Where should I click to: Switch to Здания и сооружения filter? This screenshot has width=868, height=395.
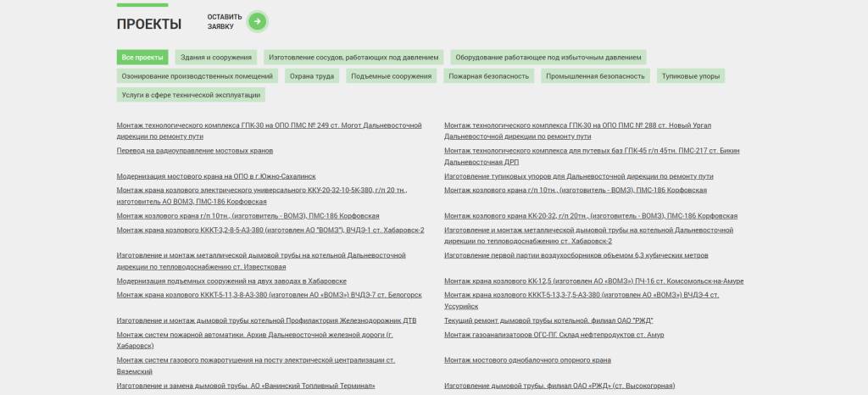218,57
